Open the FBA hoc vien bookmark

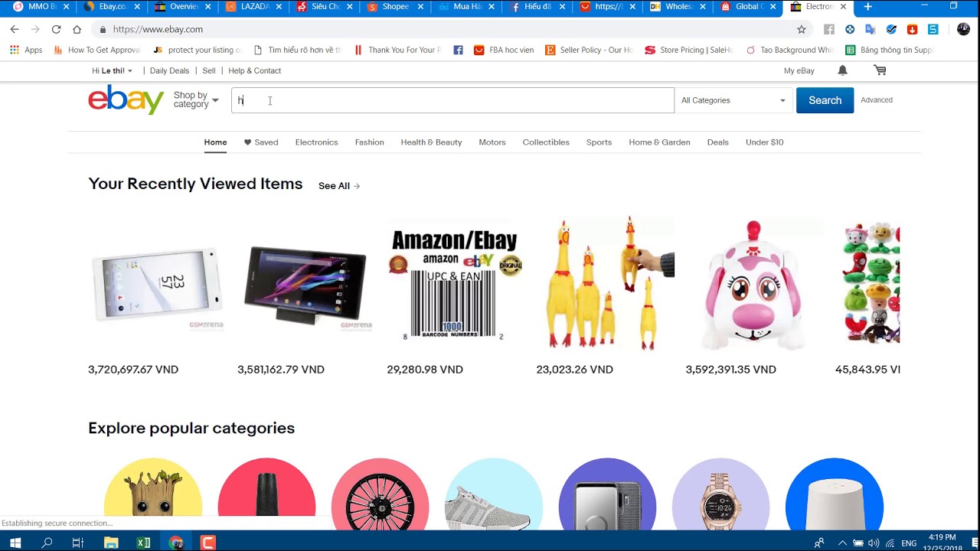[504, 50]
